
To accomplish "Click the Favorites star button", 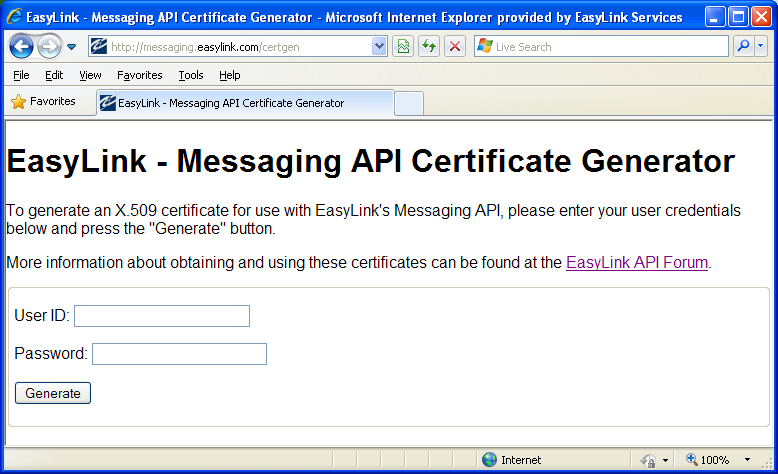I will [44, 101].
